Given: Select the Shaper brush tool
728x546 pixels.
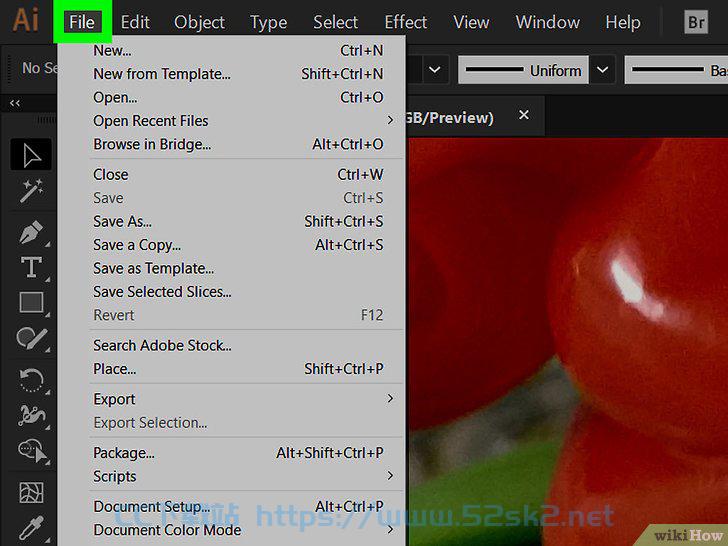Looking at the screenshot, I should [31, 339].
